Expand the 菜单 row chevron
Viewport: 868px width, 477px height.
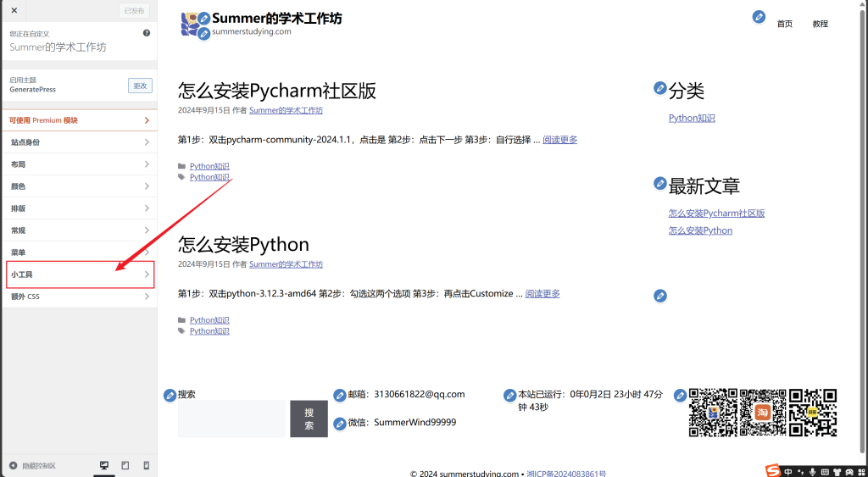coord(147,252)
